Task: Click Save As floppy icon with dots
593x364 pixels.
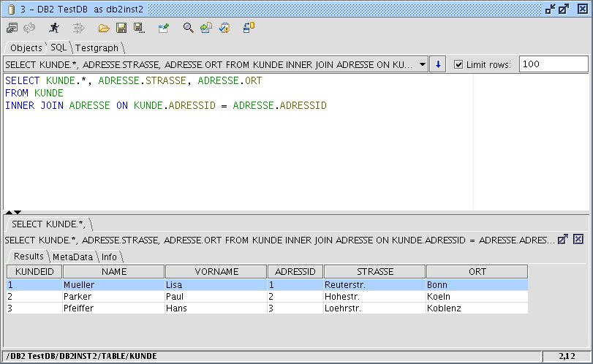Action: tap(139, 28)
